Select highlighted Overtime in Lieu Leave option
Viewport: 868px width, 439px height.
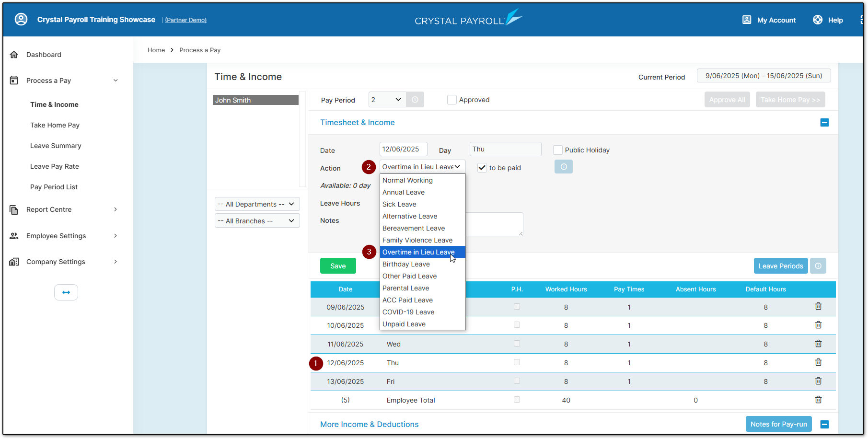click(x=422, y=252)
